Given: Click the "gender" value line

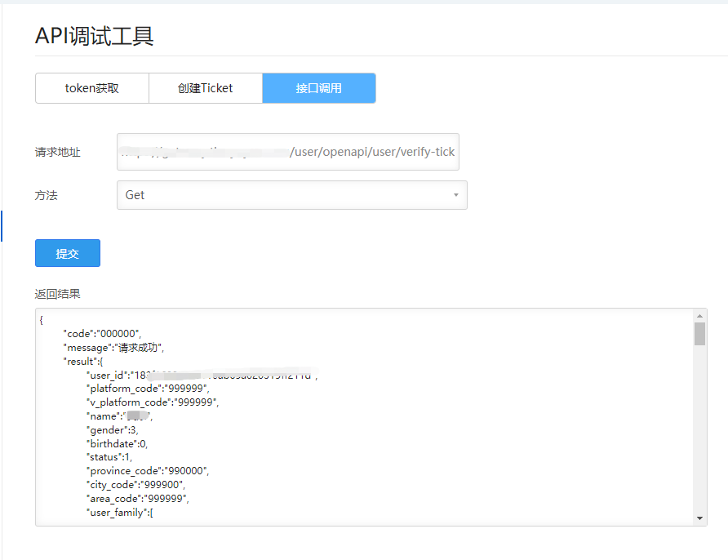Looking at the screenshot, I should pos(113,430).
